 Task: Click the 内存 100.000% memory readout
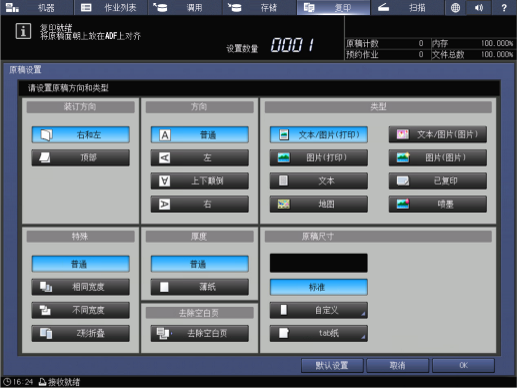point(473,43)
